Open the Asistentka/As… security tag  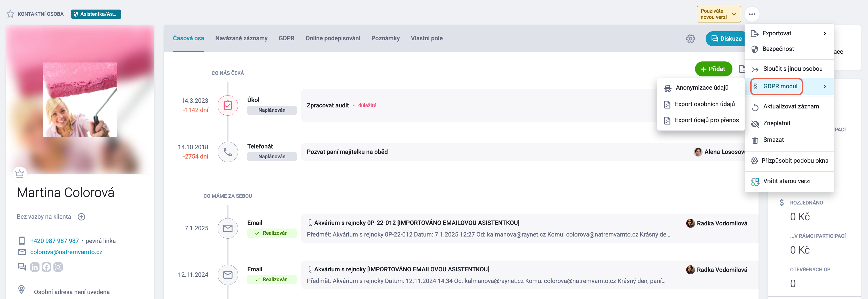(x=96, y=14)
